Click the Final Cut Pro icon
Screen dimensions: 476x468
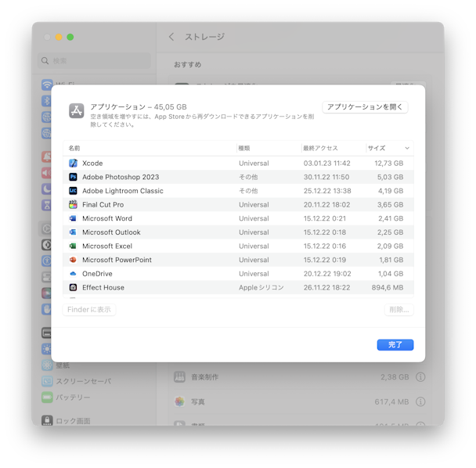click(x=73, y=204)
